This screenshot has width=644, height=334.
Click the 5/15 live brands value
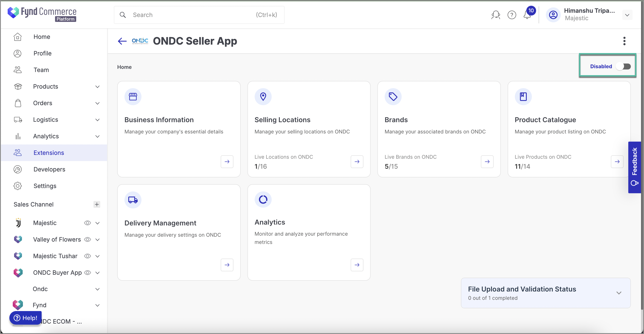coord(391,166)
